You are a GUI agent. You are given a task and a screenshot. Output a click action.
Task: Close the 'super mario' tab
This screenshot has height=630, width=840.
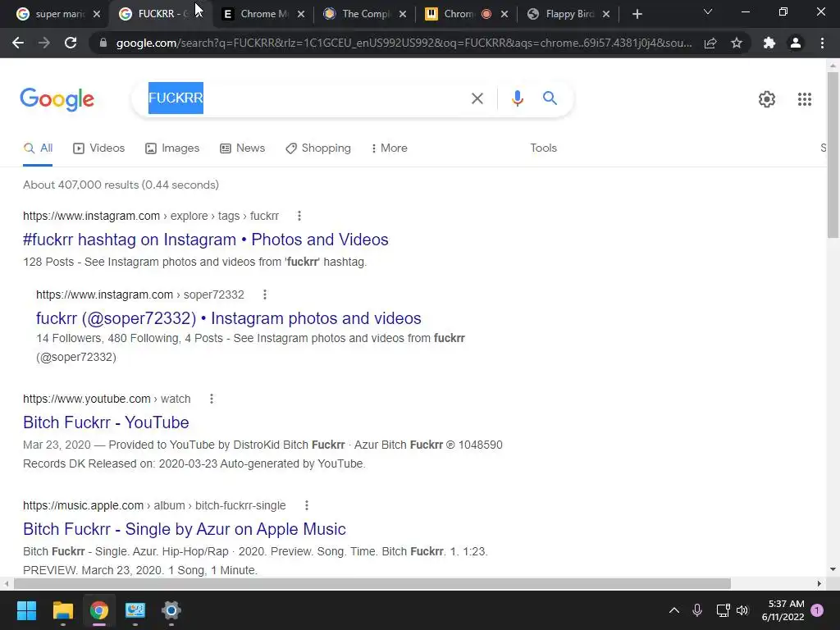97,15
